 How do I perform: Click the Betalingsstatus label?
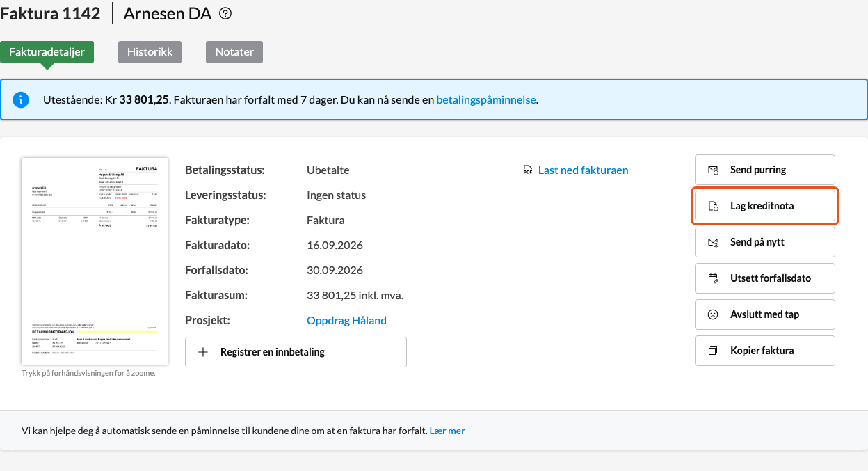click(225, 170)
